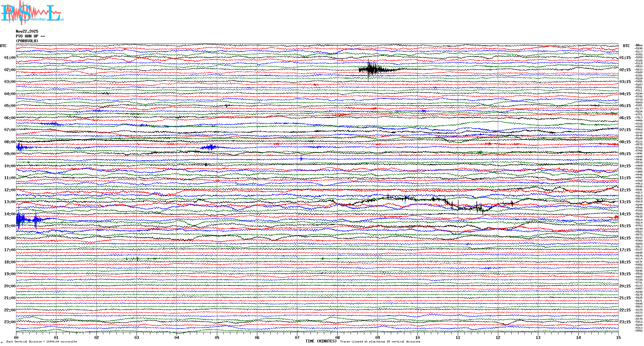This screenshot has width=644, height=346.
Task: Click the 02:15 label on right side
Action: coord(625,70)
